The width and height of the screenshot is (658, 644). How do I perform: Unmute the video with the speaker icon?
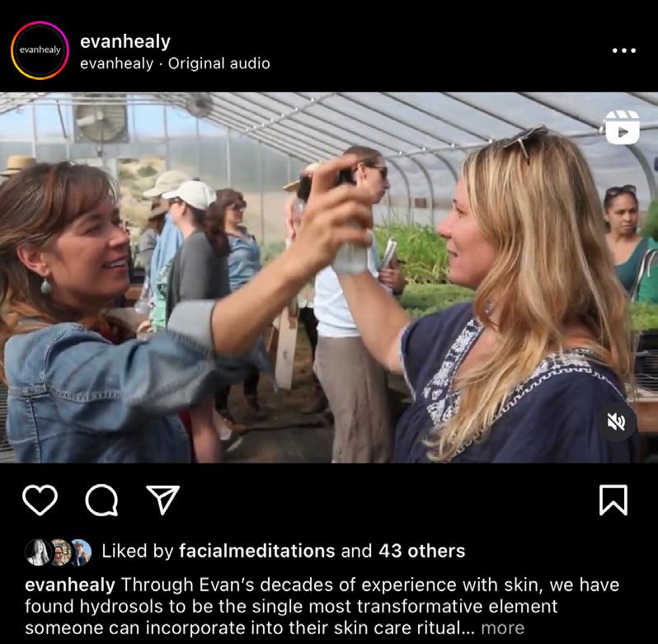coord(616,421)
